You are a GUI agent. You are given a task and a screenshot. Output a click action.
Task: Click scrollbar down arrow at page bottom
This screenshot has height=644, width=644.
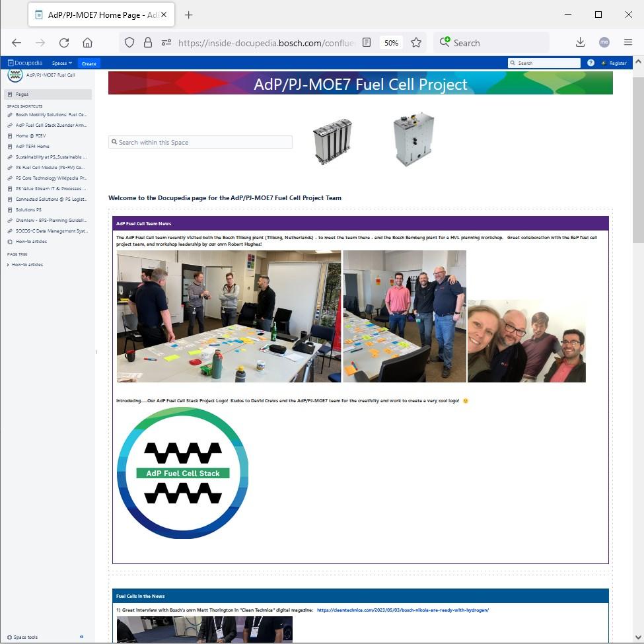638,638
